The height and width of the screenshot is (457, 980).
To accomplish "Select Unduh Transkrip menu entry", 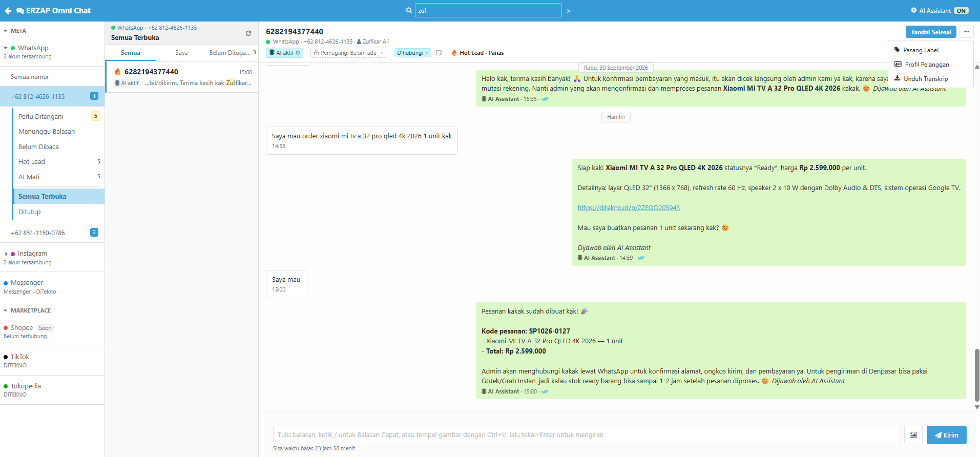I will (x=931, y=79).
